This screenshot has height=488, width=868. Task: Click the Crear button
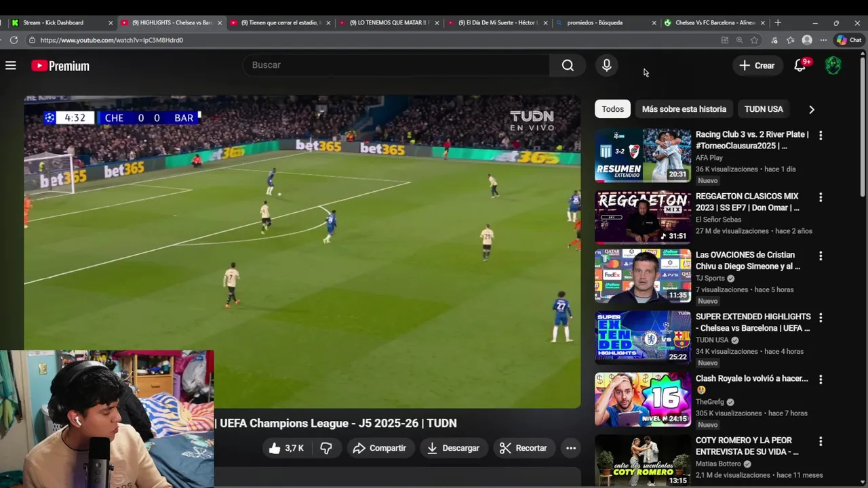[757, 65]
